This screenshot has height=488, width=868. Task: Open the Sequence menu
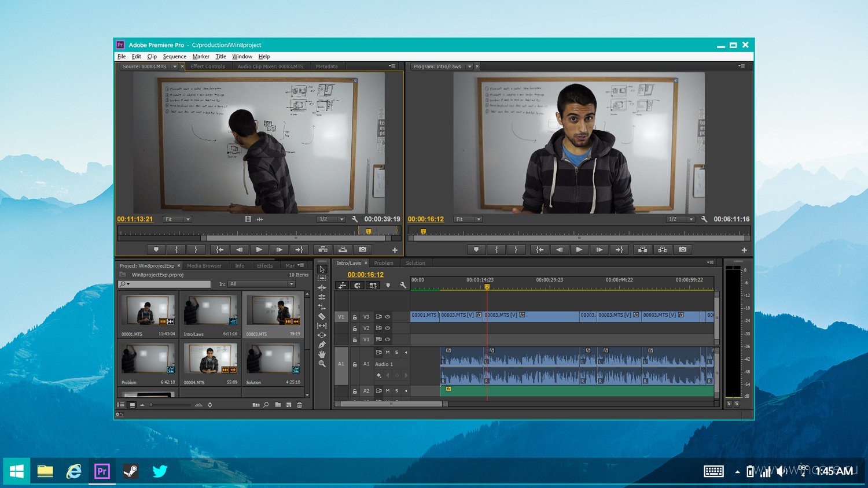click(175, 57)
